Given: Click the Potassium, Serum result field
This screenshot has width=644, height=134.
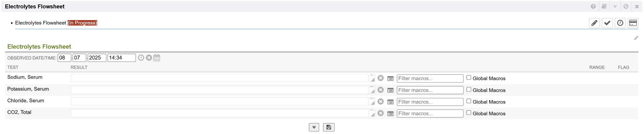Looking at the screenshot, I should (x=219, y=90).
